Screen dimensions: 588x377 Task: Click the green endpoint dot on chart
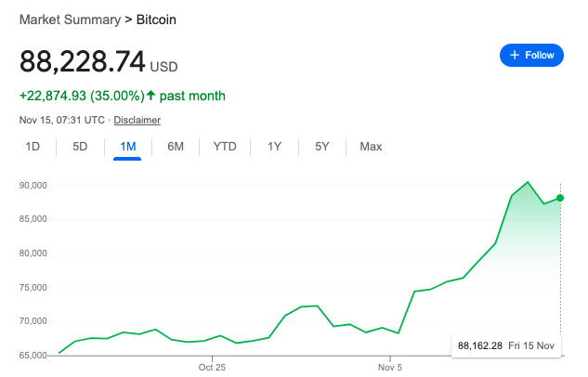pos(560,198)
